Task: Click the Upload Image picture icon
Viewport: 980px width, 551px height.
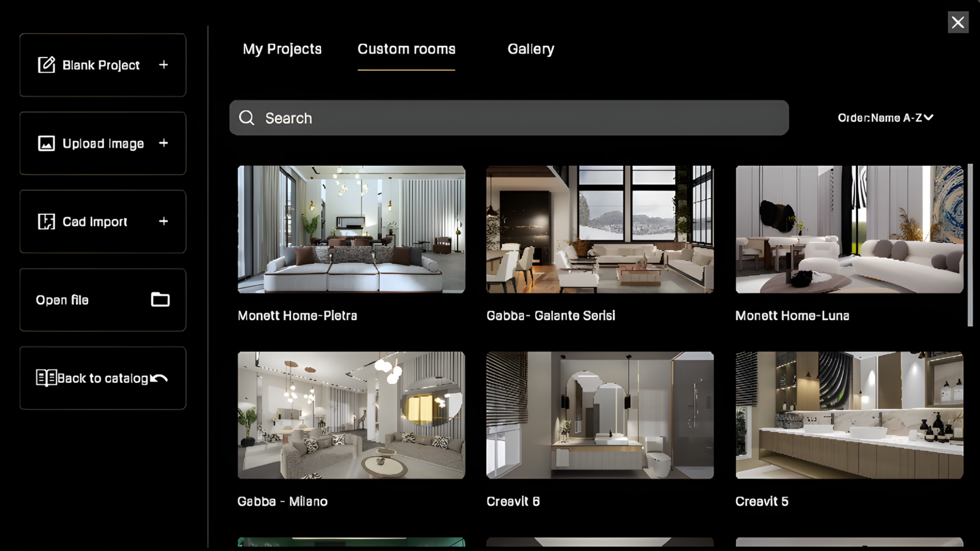Action: coord(47,143)
